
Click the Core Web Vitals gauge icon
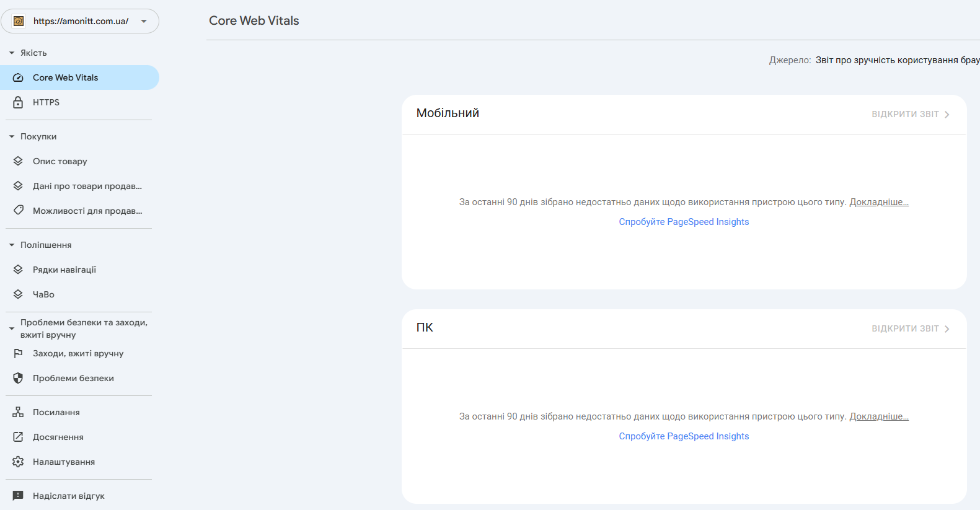18,77
